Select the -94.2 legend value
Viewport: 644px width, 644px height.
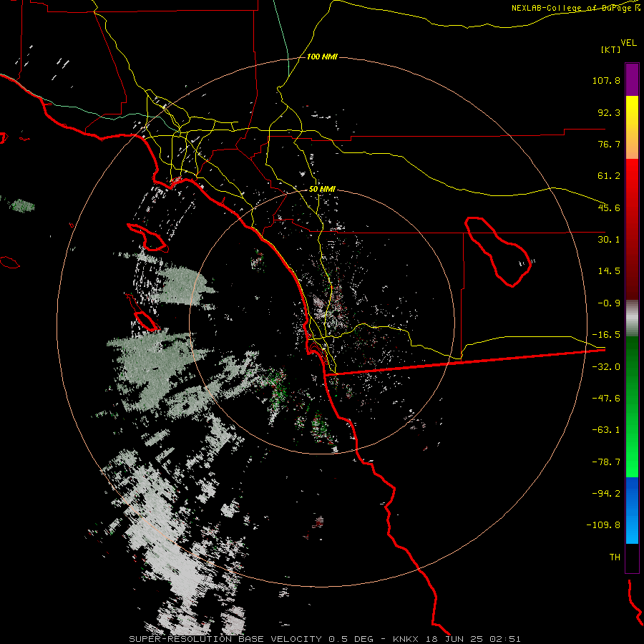point(606,493)
